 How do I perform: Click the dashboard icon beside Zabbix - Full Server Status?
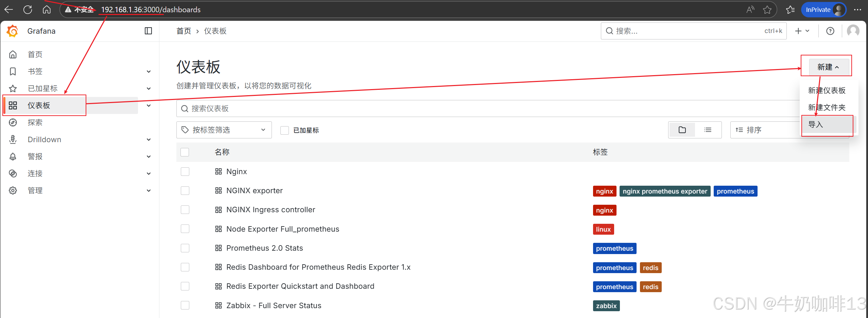pyautogui.click(x=219, y=305)
